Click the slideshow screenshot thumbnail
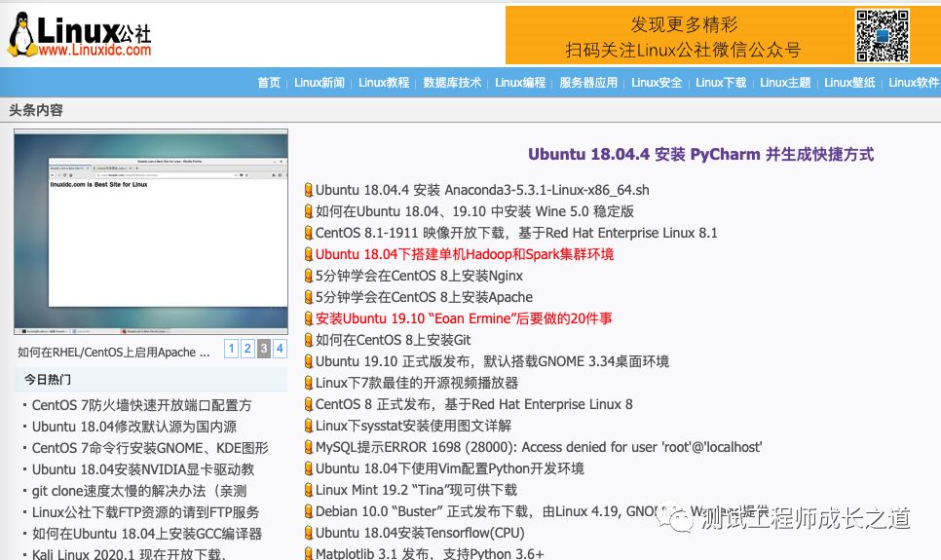The image size is (941, 560). (151, 232)
